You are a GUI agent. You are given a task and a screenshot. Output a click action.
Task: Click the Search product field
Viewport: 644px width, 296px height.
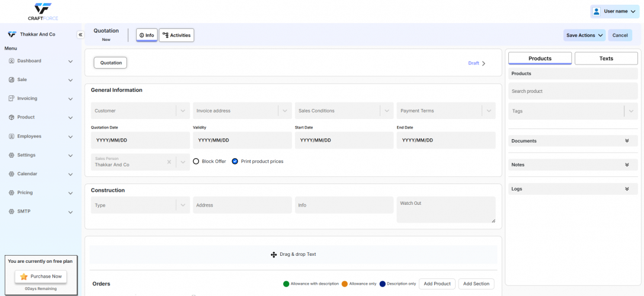coord(573,91)
